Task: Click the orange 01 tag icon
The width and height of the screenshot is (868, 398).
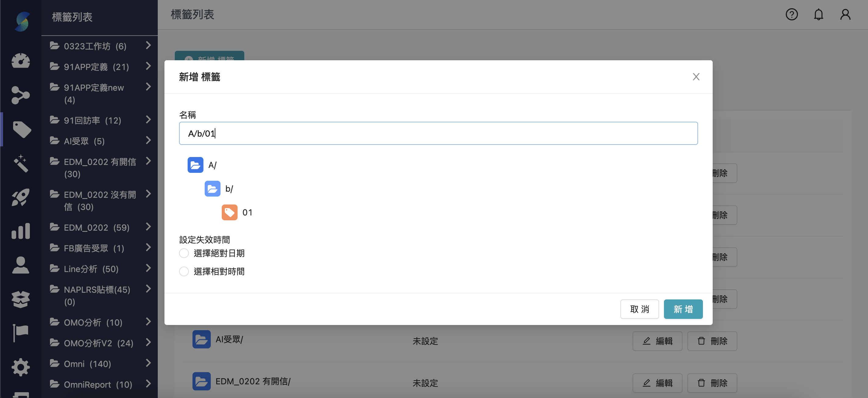Action: [x=229, y=212]
